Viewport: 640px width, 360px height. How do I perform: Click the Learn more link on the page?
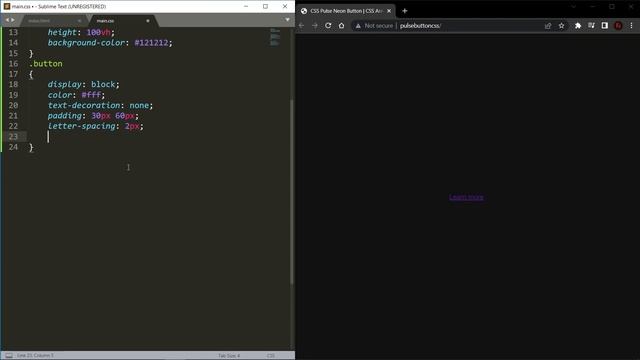pyautogui.click(x=467, y=197)
